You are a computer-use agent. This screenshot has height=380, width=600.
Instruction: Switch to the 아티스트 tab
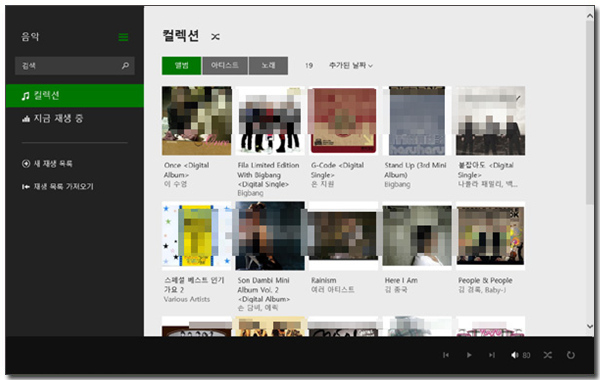(x=225, y=65)
